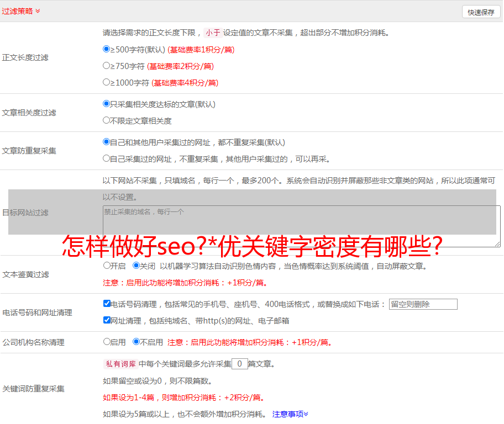Expand the 注意事项 link
Viewport: 504px width, 424px height.
(290, 414)
